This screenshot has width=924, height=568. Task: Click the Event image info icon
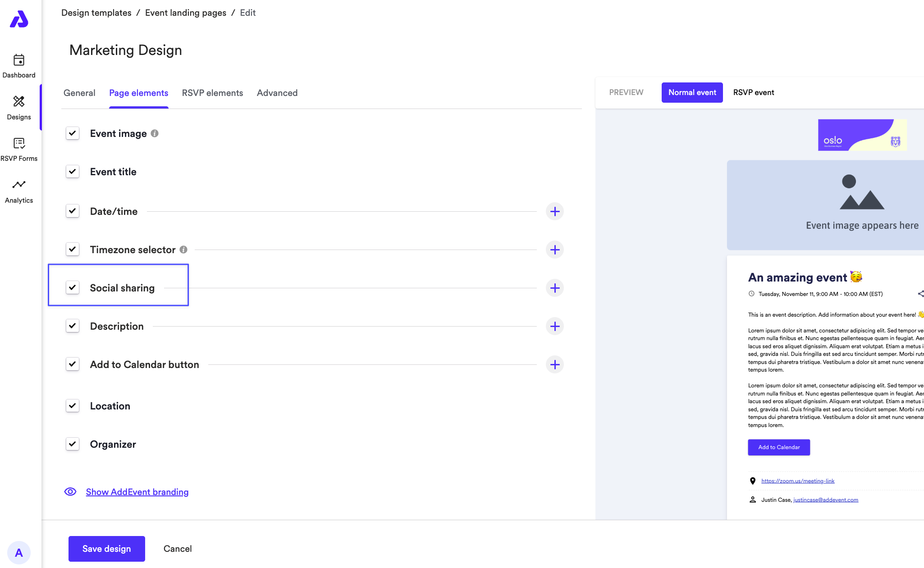[155, 133]
